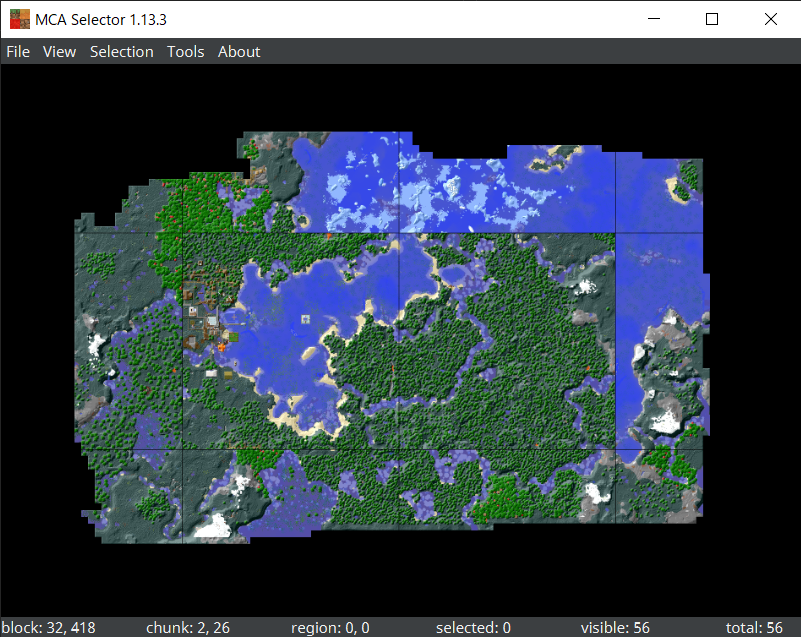Viewport: 801px width, 637px height.
Task: Minimize the MCA Selector window
Action: [654, 19]
